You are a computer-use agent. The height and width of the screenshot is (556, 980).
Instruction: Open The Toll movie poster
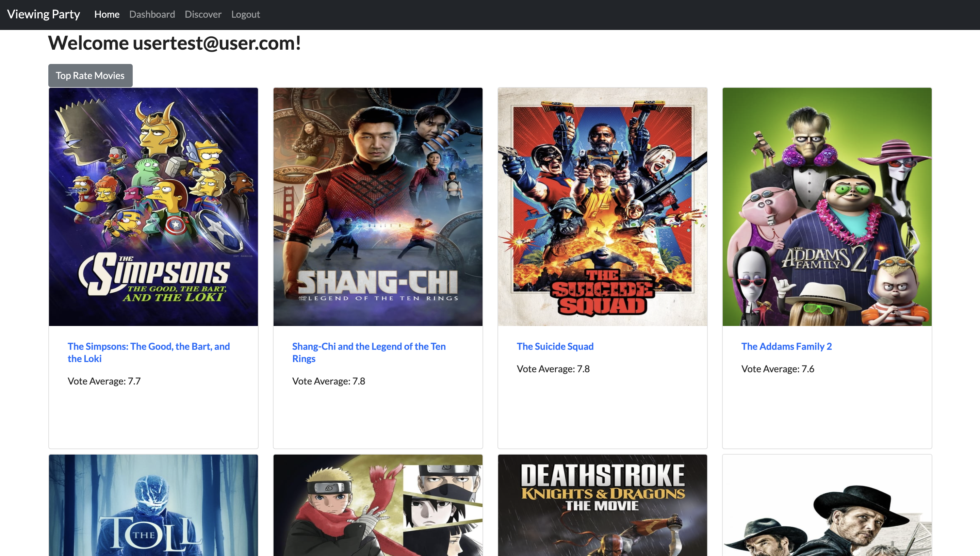coord(153,505)
